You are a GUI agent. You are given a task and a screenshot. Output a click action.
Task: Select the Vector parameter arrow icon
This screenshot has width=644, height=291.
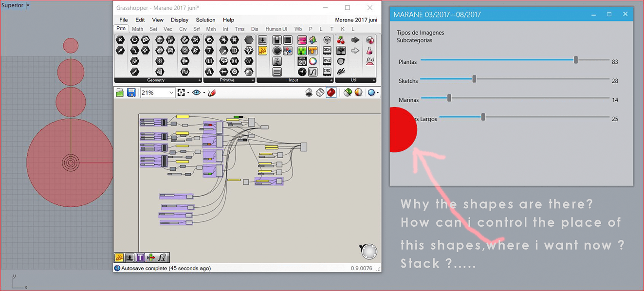[120, 51]
